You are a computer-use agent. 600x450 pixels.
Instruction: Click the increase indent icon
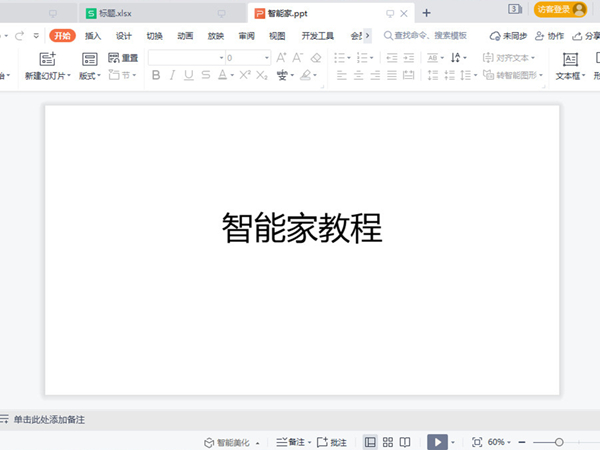coord(409,58)
